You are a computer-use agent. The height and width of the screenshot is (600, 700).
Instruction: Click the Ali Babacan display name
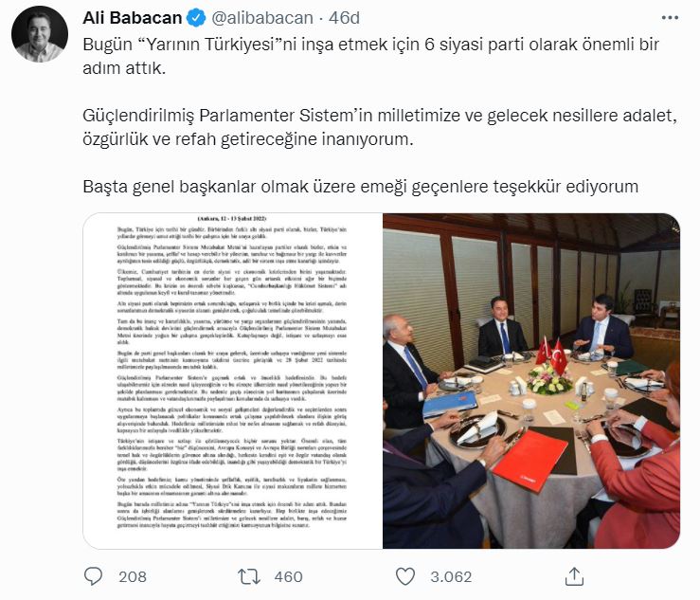[133, 18]
